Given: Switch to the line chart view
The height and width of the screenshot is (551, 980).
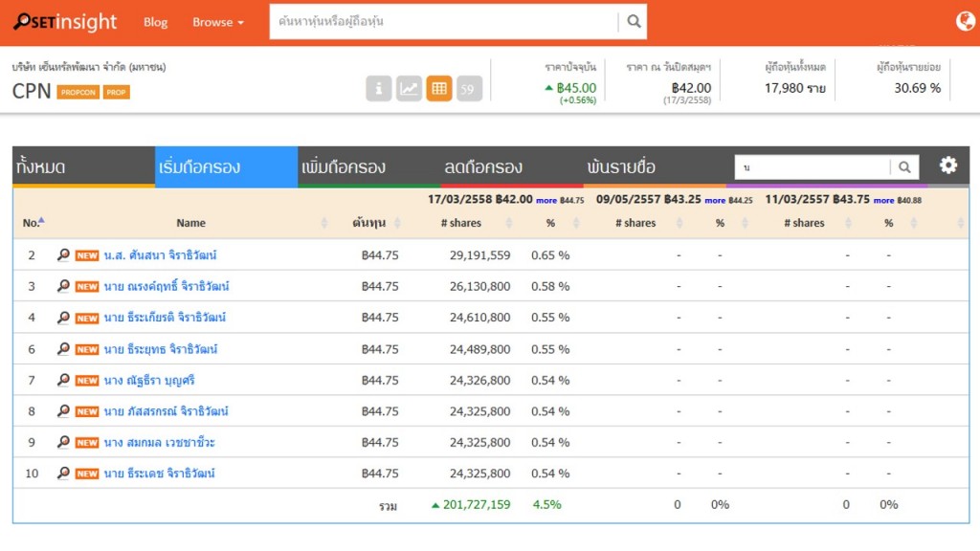Looking at the screenshot, I should [x=409, y=89].
